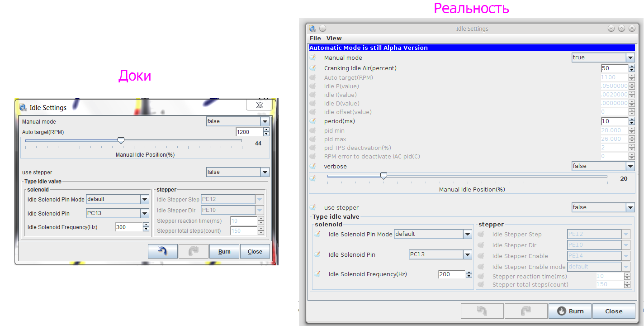Open the PC13 dropdown in the Реальность window
The width and height of the screenshot is (644, 326).
pos(440,254)
